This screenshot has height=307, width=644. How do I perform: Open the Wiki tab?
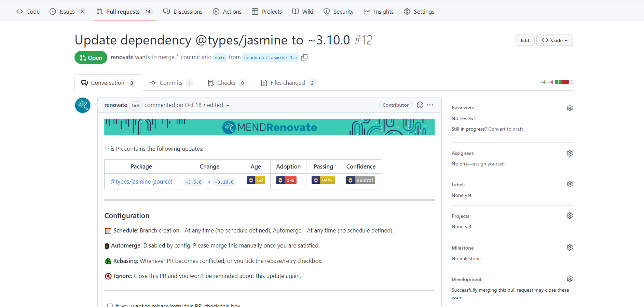(x=303, y=12)
